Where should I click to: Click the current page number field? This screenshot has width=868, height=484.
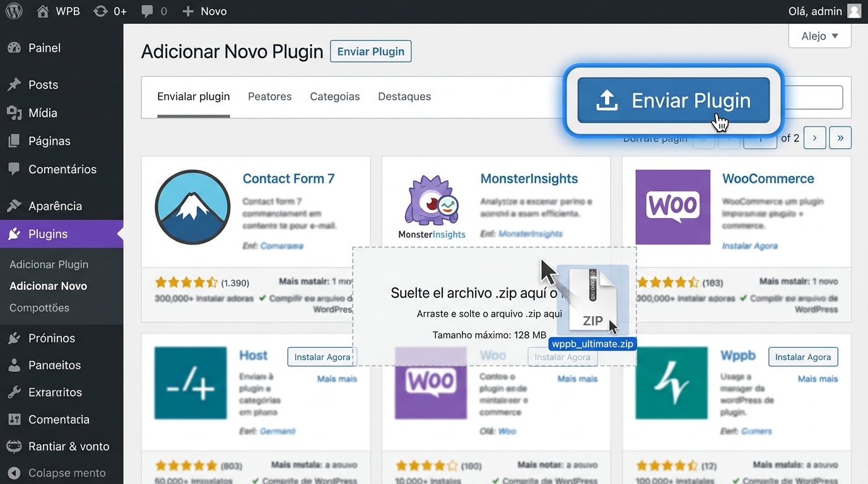pyautogui.click(x=761, y=138)
